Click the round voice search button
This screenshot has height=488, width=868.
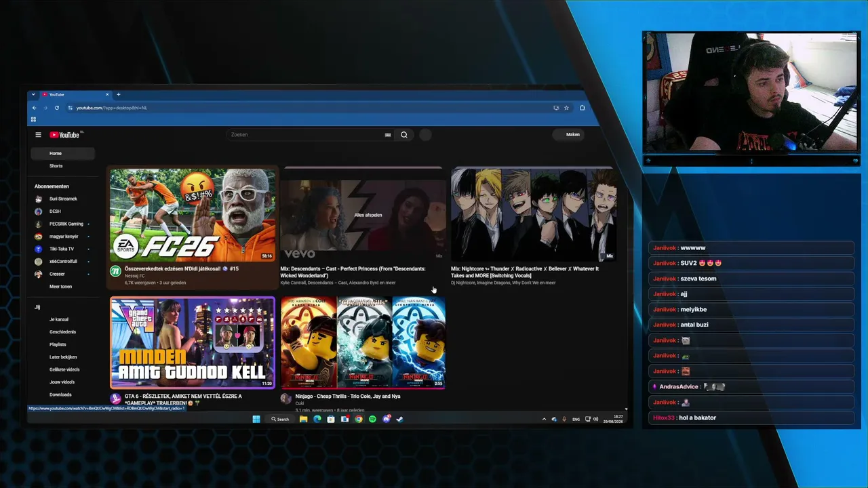pyautogui.click(x=425, y=135)
